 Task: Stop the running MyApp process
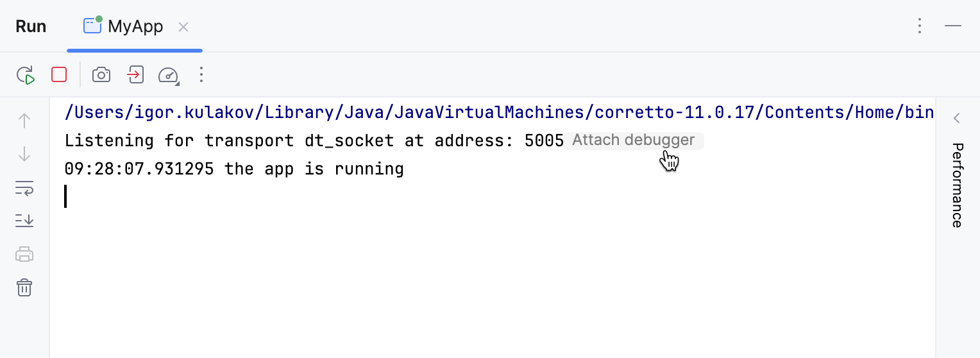[x=59, y=75]
